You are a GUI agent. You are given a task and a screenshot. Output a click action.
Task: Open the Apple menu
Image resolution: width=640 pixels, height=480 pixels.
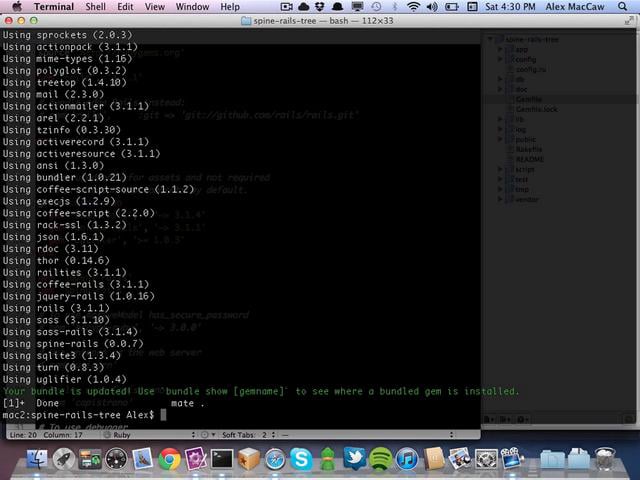click(x=17, y=7)
